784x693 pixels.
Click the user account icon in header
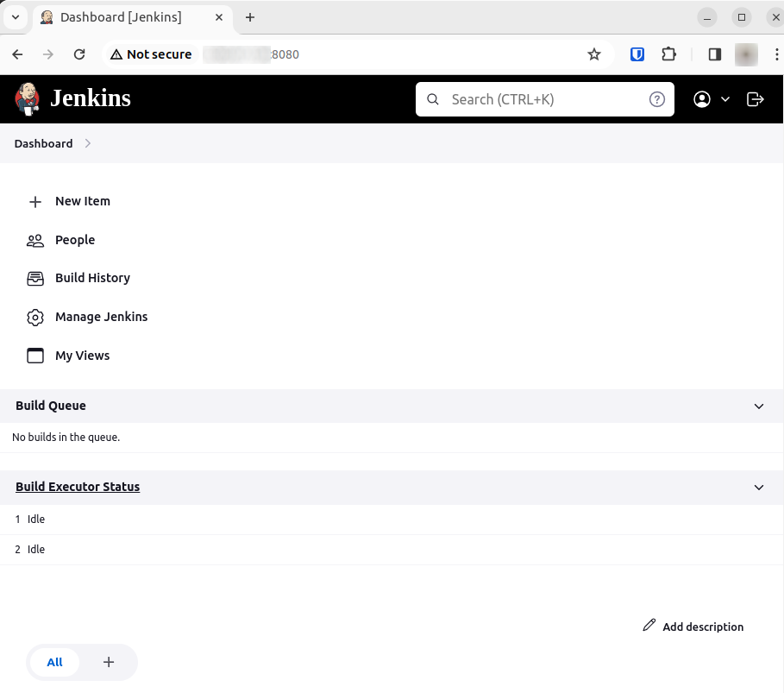tap(702, 99)
